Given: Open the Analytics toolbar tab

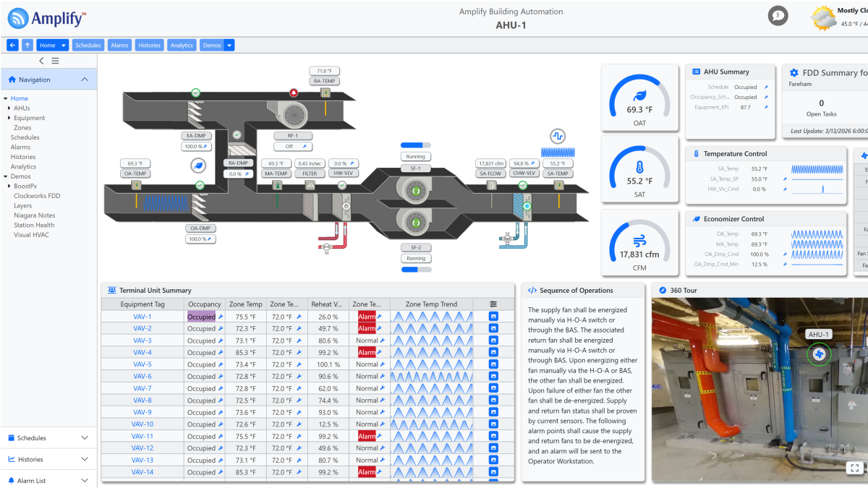Looking at the screenshot, I should [182, 45].
